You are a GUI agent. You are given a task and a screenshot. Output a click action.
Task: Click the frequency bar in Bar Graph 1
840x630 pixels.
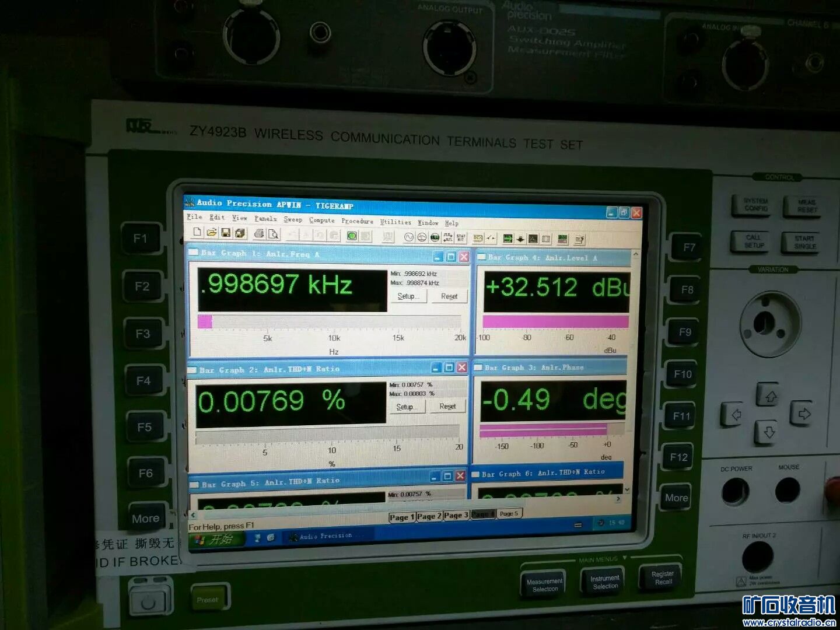pyautogui.click(x=330, y=321)
